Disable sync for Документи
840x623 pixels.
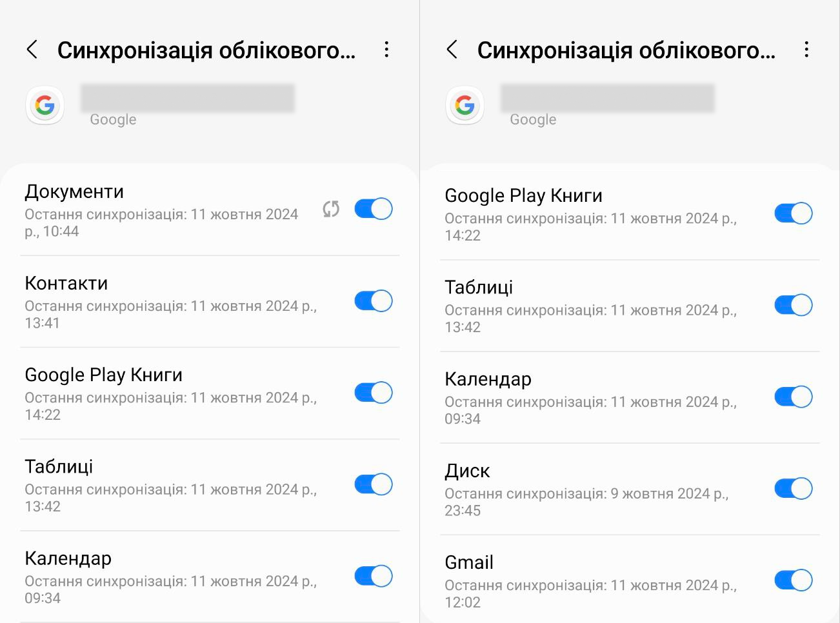pyautogui.click(x=373, y=208)
